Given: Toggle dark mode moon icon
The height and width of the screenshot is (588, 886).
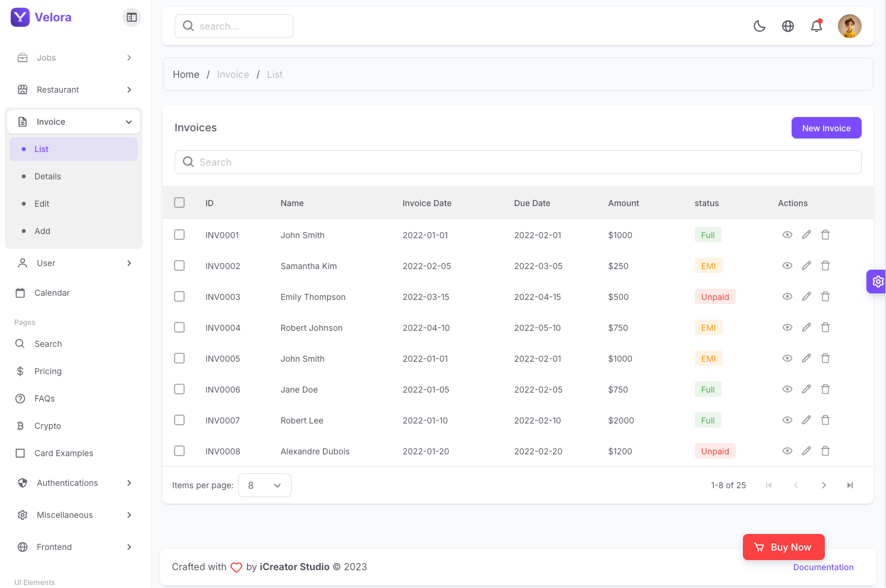Looking at the screenshot, I should tap(760, 26).
